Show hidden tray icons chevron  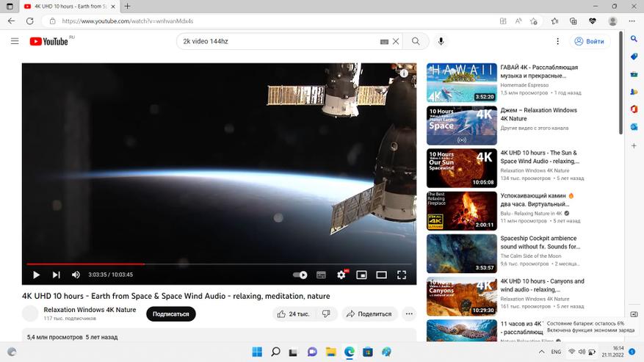tap(542, 352)
